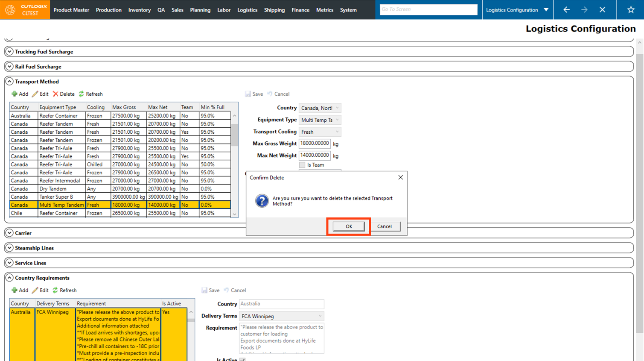The image size is (644, 361).
Task: Navigate forward with the right arrow icon
Action: coord(584,9)
